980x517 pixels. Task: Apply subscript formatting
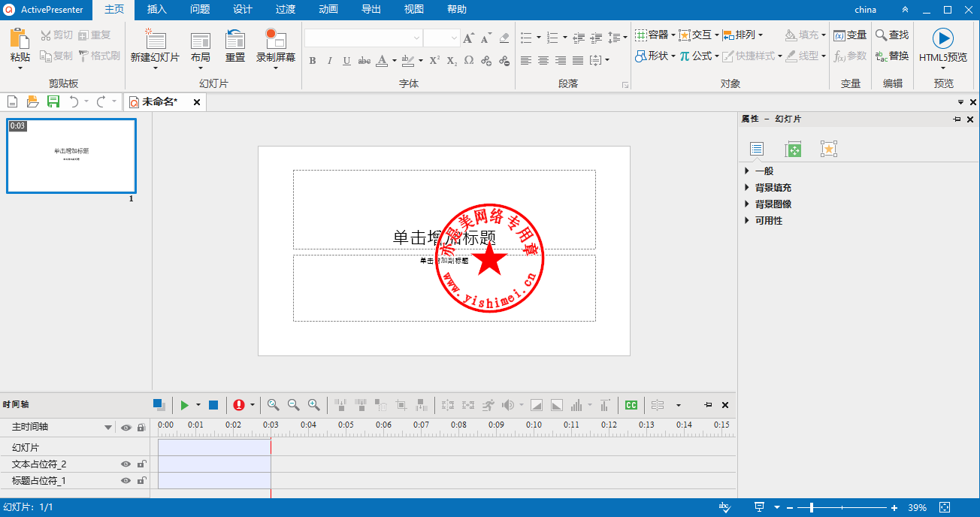tap(452, 61)
